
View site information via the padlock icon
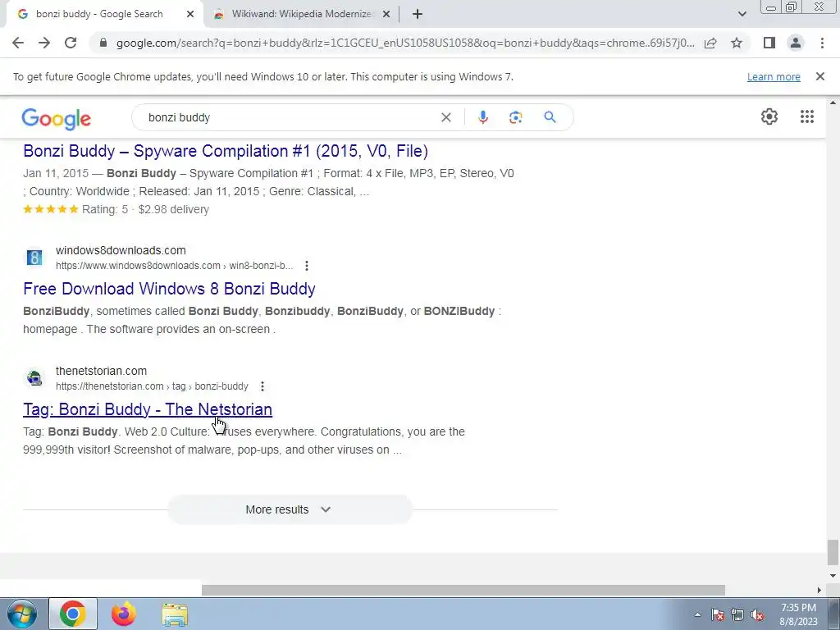tap(103, 43)
